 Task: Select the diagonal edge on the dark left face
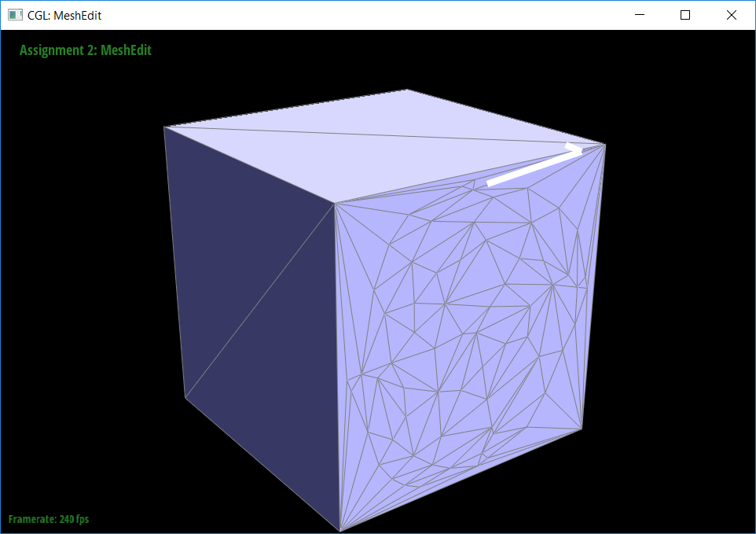(x=260, y=300)
